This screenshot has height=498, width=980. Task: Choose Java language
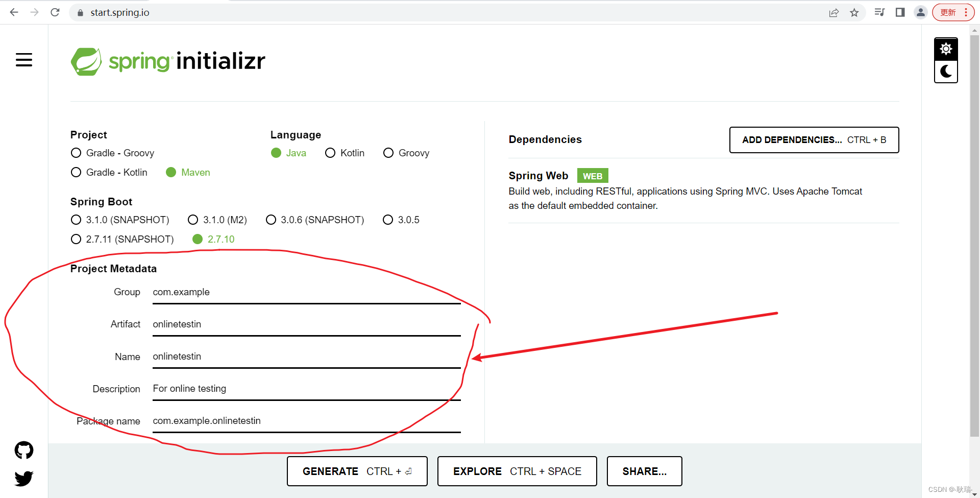click(x=288, y=153)
